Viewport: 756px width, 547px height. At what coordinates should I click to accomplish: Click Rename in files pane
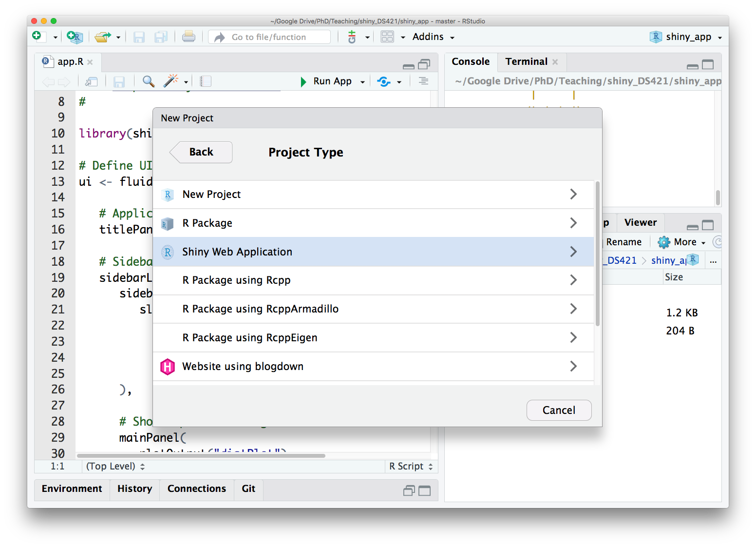coord(624,242)
